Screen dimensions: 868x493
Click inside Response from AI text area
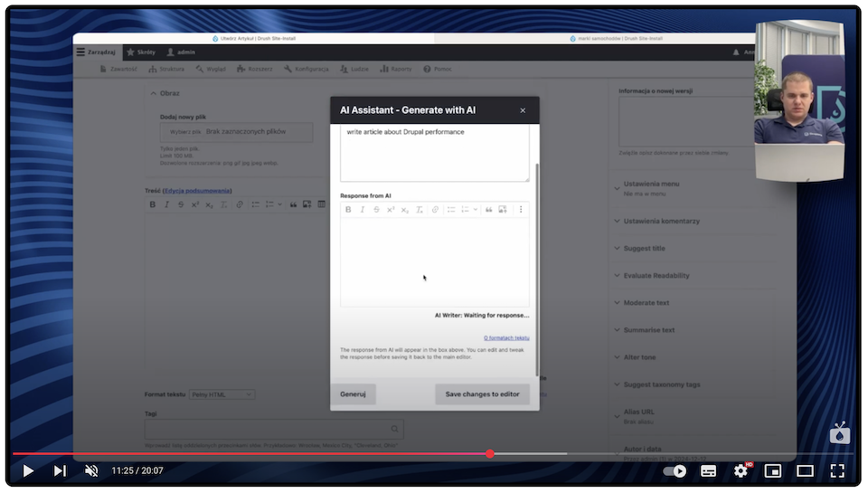coord(435,262)
